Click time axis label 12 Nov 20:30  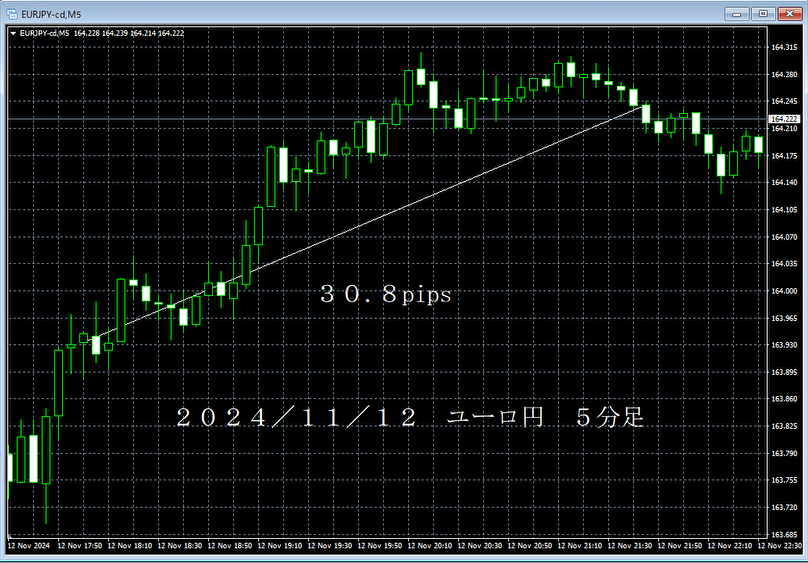tap(480, 545)
